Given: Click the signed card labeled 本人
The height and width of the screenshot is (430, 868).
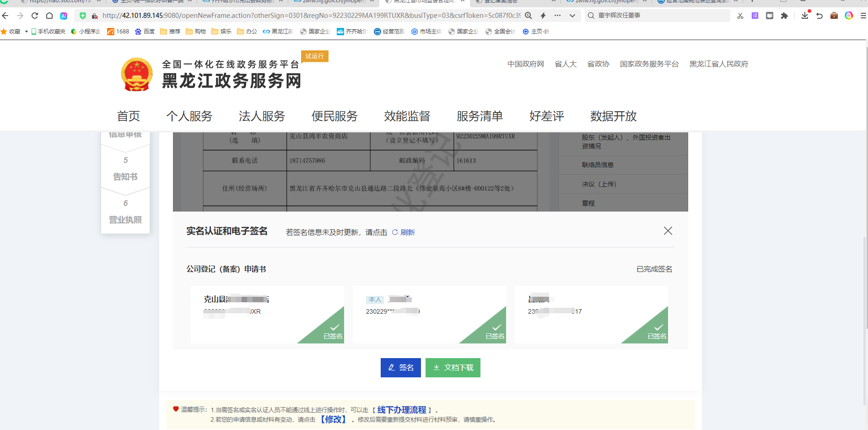Looking at the screenshot, I should (x=429, y=315).
